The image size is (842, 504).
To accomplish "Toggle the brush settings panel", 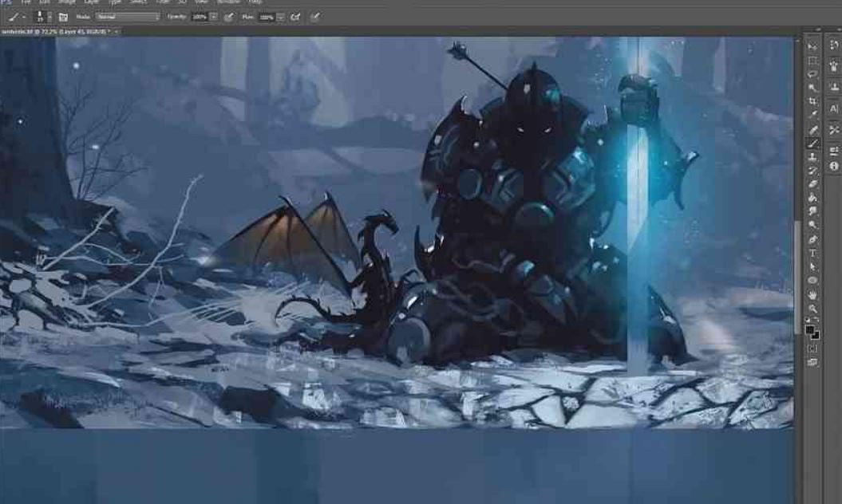I will click(x=63, y=17).
